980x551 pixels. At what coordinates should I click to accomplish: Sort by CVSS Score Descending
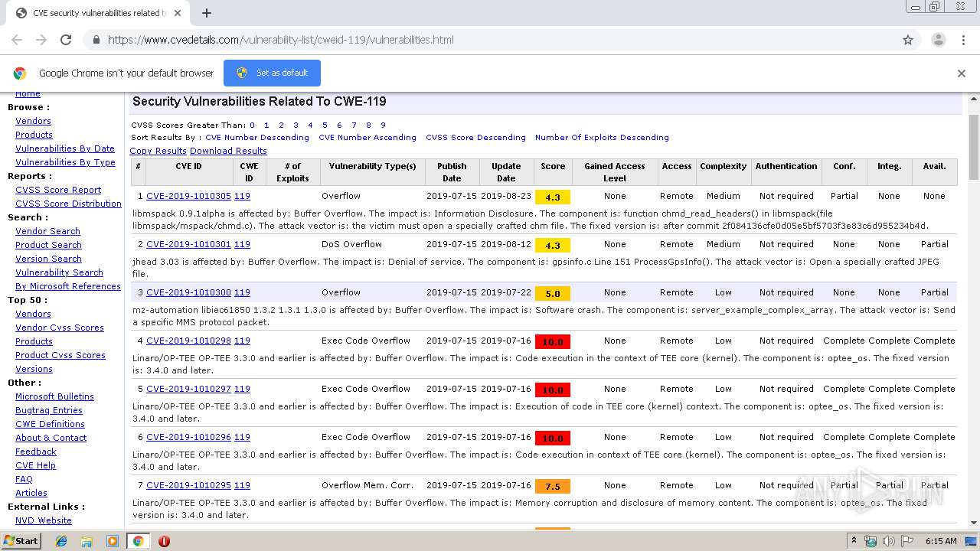pos(475,138)
